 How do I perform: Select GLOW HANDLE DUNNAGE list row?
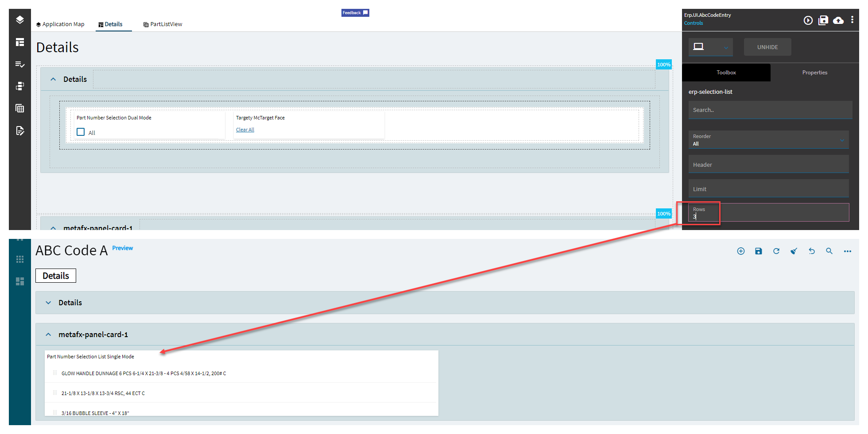(x=241, y=373)
